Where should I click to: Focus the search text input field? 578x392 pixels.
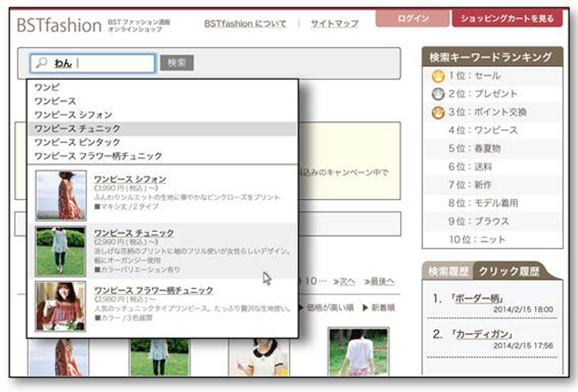point(102,63)
